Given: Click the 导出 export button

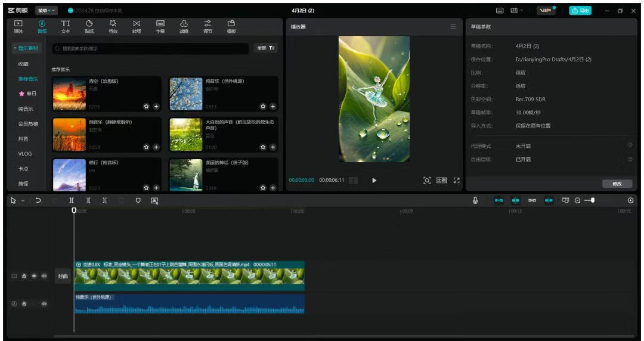Looking at the screenshot, I should (x=580, y=10).
